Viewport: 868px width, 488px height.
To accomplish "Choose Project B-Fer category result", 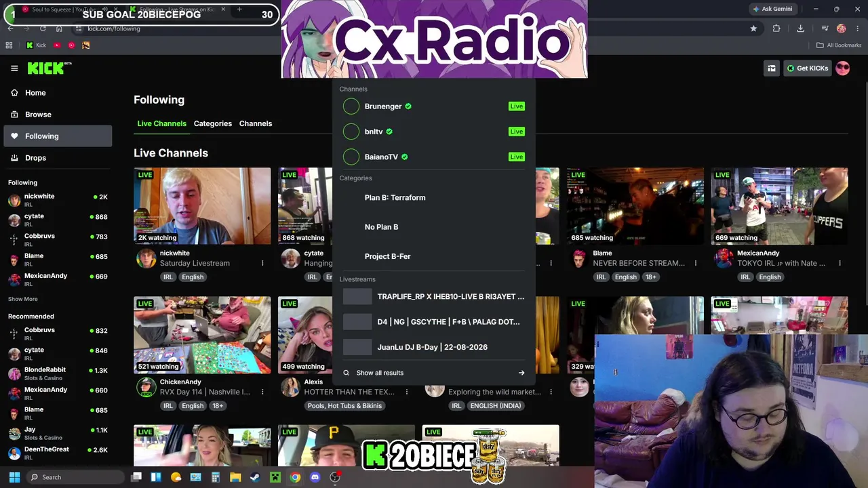I will click(x=434, y=256).
